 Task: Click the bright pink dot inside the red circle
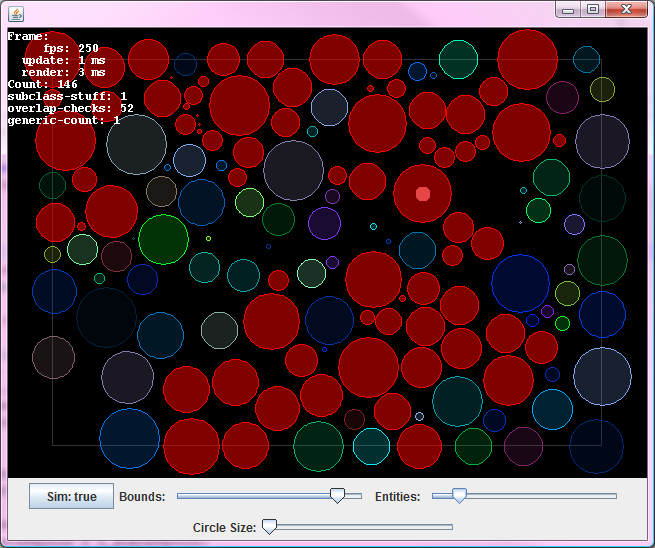click(x=423, y=193)
